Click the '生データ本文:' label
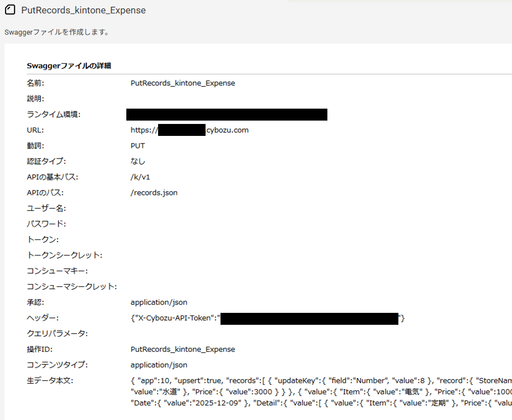 pos(50,381)
